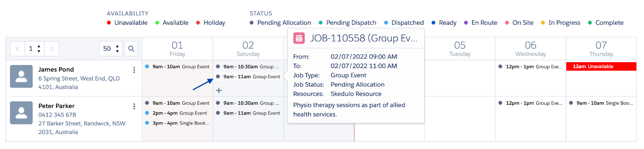Click James Pond's Wednesday 12pm - 1pm event
The height and width of the screenshot is (149, 644).
530,67
